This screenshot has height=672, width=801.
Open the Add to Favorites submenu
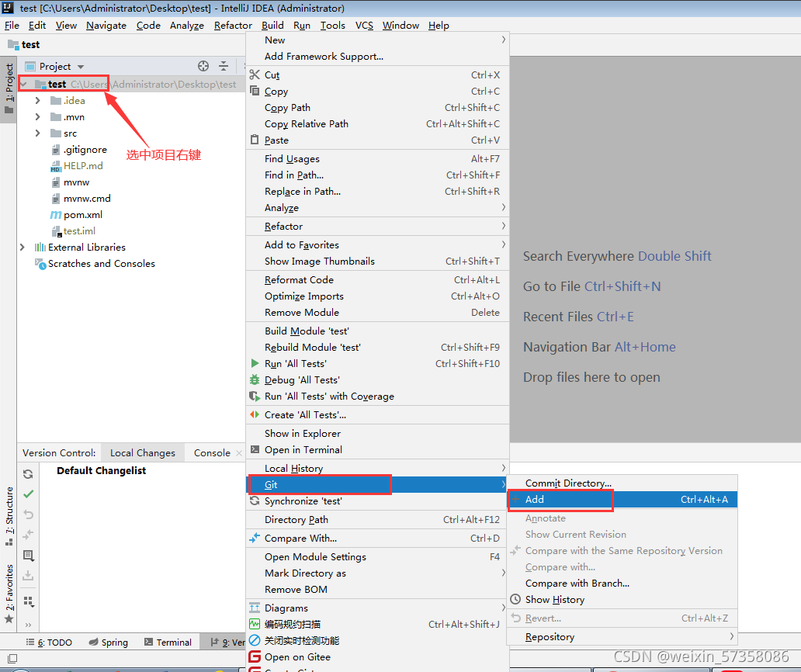pyautogui.click(x=377, y=244)
